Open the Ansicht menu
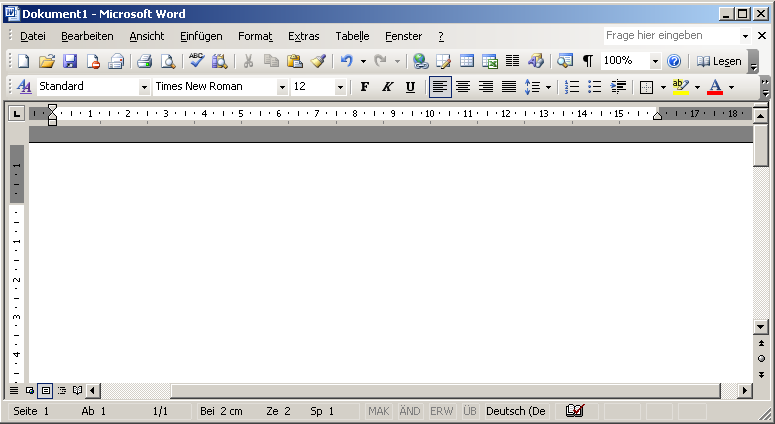775x424 pixels. (147, 36)
